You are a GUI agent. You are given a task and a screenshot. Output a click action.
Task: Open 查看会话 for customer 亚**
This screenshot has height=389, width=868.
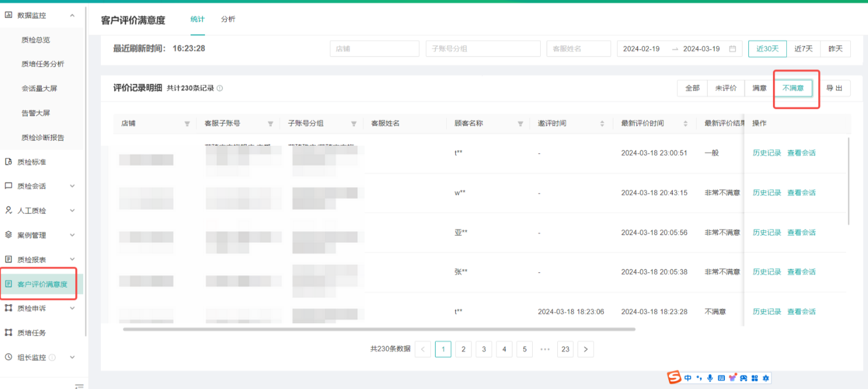tap(801, 233)
